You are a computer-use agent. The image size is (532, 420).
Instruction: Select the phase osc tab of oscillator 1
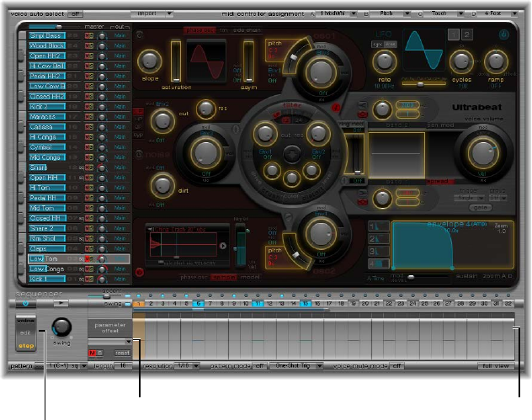click(199, 30)
